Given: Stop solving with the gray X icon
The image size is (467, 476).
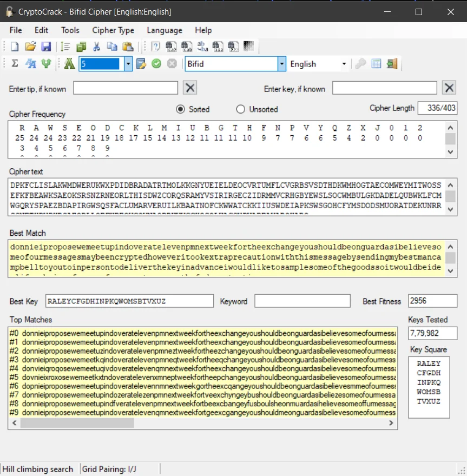Looking at the screenshot, I should (x=172, y=64).
